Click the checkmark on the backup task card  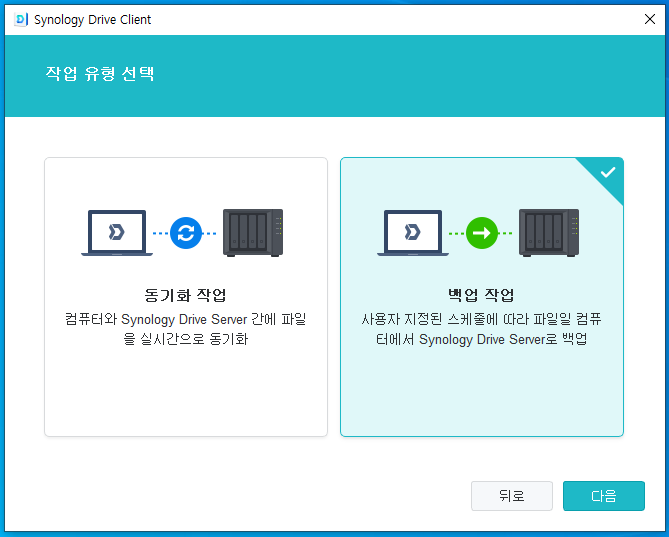(608, 172)
